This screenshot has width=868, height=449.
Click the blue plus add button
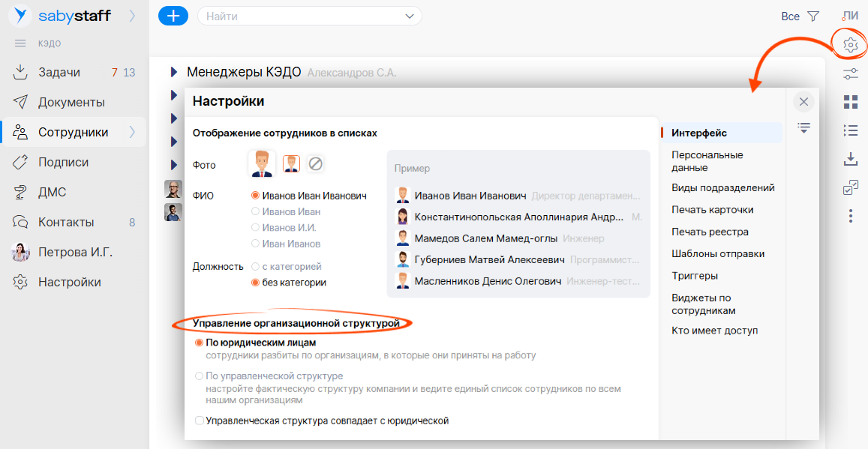(173, 16)
